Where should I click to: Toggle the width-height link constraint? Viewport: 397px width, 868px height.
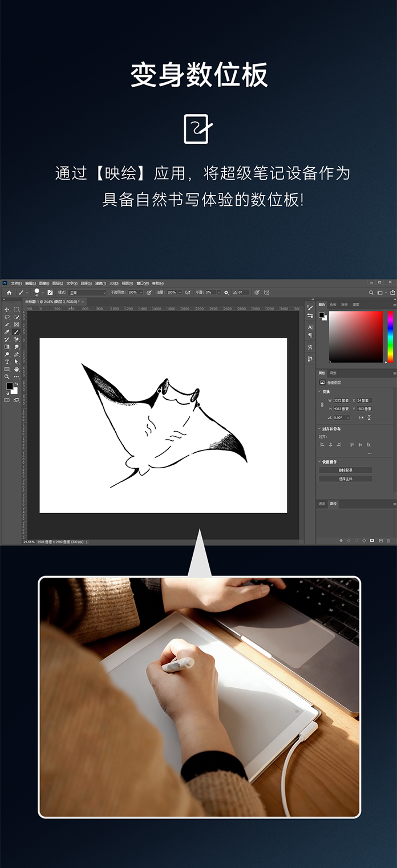click(x=322, y=404)
